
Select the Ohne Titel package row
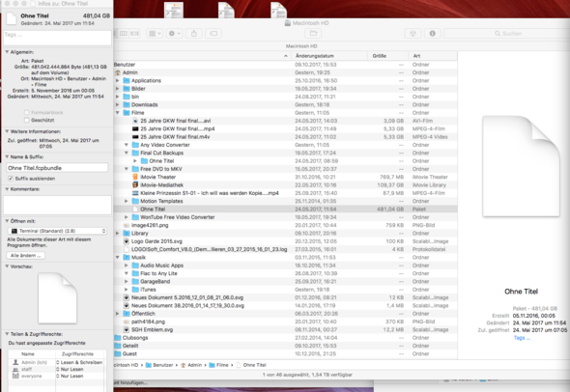pyautogui.click(x=285, y=209)
